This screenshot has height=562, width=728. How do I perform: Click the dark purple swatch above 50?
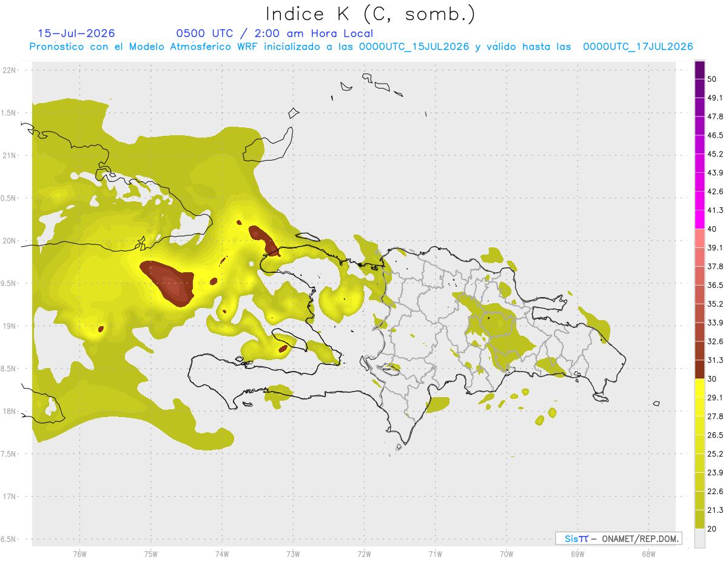coord(699,70)
